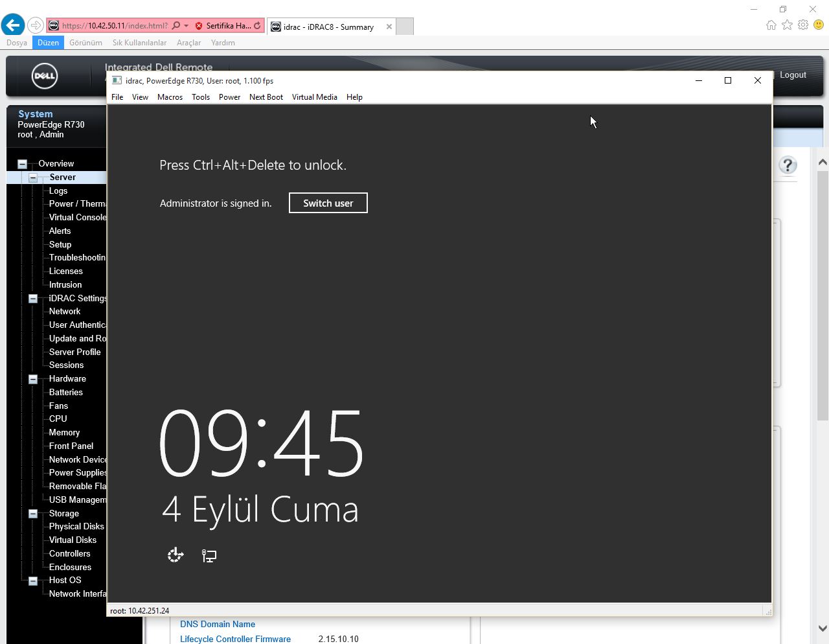Click the Lifecycle Controller Firmware link
The image size is (829, 644).
[x=235, y=639]
